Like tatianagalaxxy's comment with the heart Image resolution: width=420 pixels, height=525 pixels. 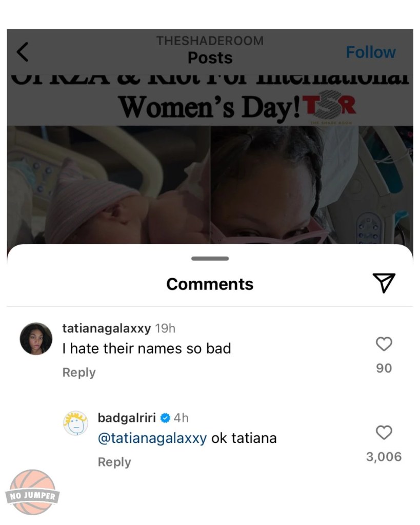pos(384,344)
